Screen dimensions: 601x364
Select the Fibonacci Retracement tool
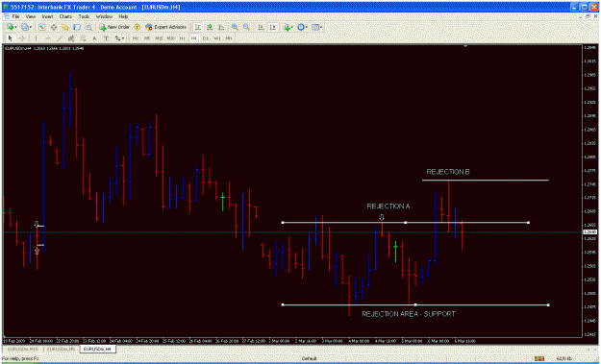[83, 38]
